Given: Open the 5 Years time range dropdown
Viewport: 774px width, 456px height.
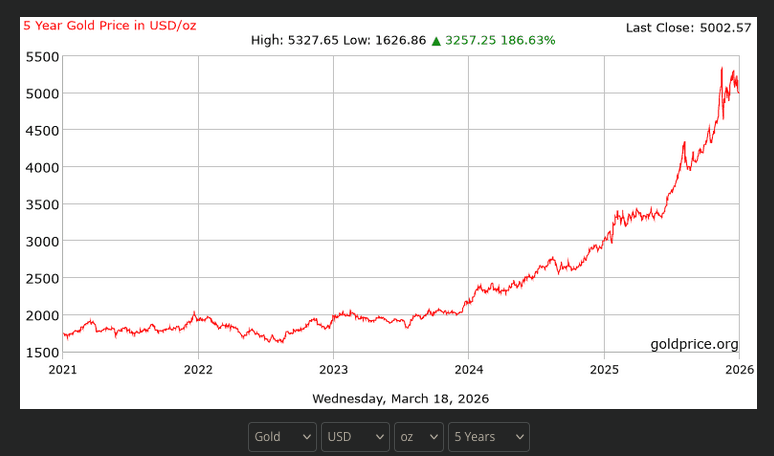Looking at the screenshot, I should tap(488, 437).
